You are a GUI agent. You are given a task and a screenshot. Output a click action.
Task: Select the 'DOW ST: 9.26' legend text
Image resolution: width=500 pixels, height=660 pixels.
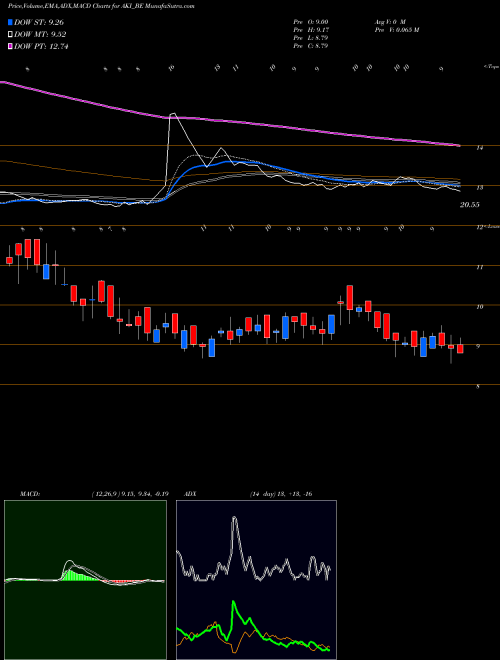click(39, 23)
